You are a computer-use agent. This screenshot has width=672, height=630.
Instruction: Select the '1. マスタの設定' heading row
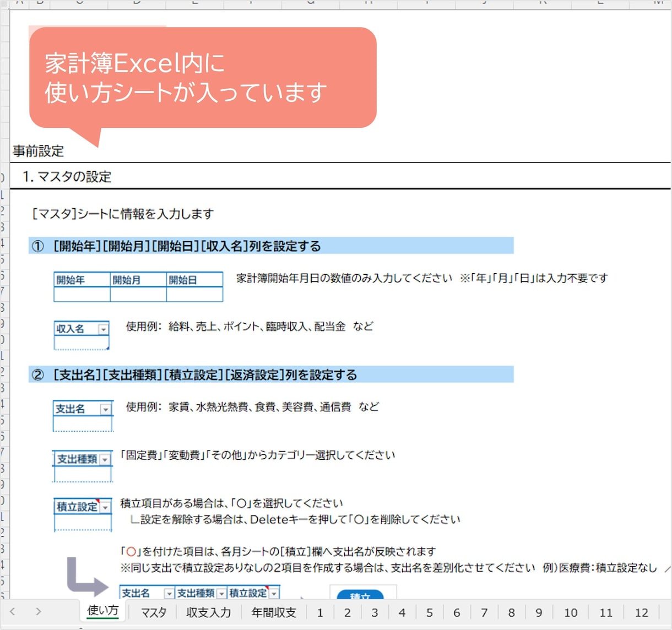click(340, 176)
